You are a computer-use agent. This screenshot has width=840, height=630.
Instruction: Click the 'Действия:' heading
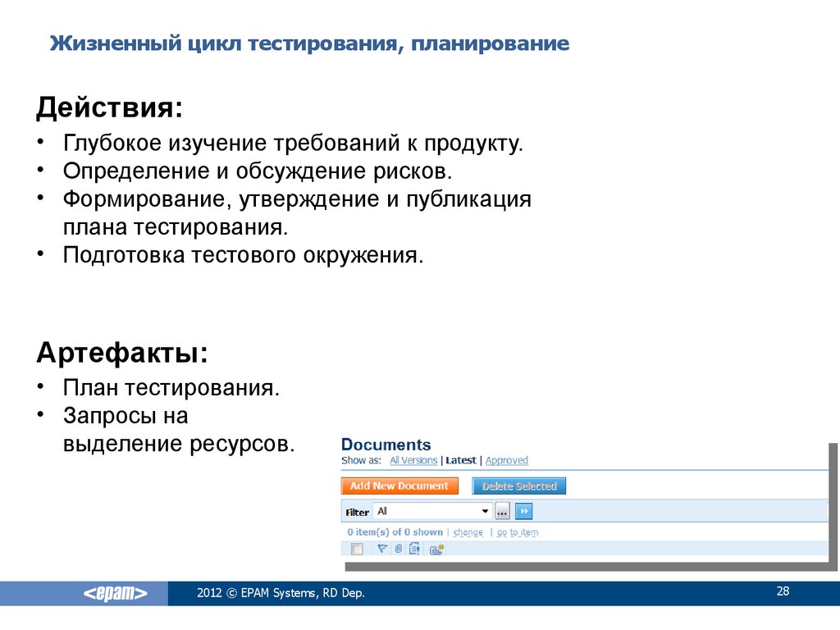(110, 107)
